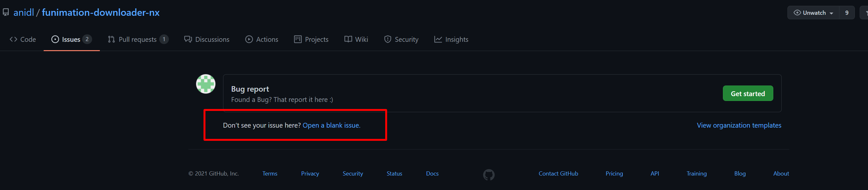Open funimation-downloader-nx repository link
868x190 pixels.
[101, 13]
